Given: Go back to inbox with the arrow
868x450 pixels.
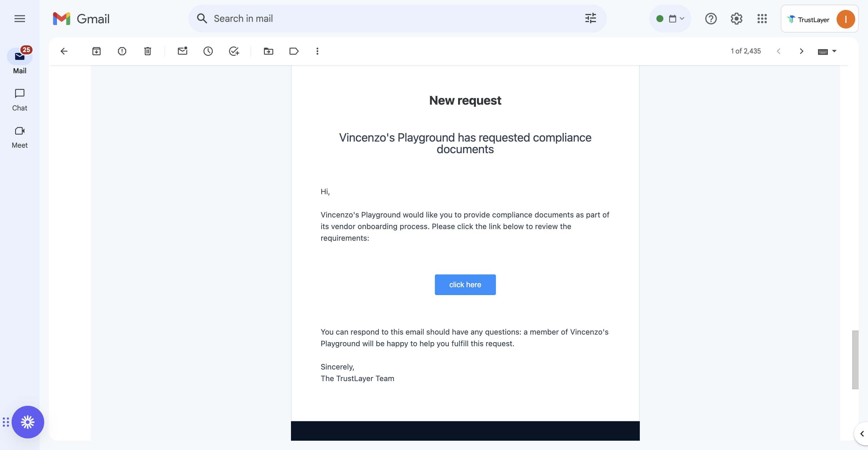Looking at the screenshot, I should pos(64,51).
